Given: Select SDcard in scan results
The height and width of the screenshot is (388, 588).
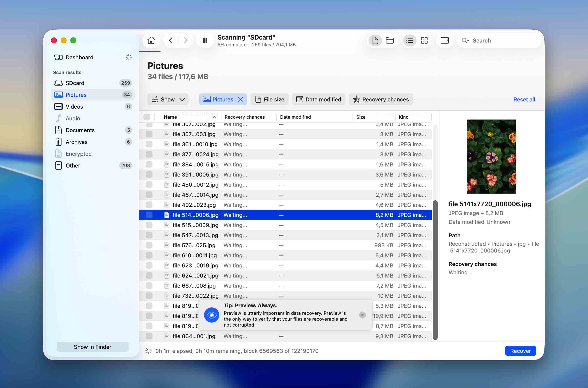Looking at the screenshot, I should point(93,83).
